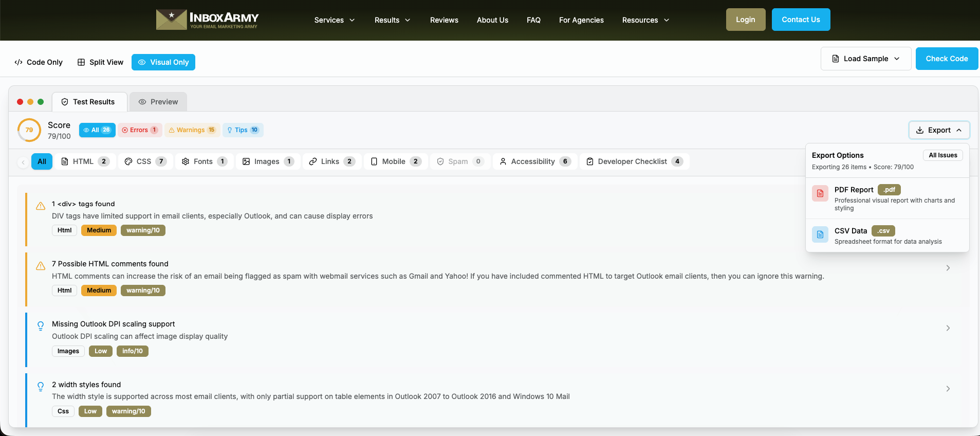The image size is (980, 436).
Task: Click the lightbulb icon for Outlook DPI tip
Action: 41,325
